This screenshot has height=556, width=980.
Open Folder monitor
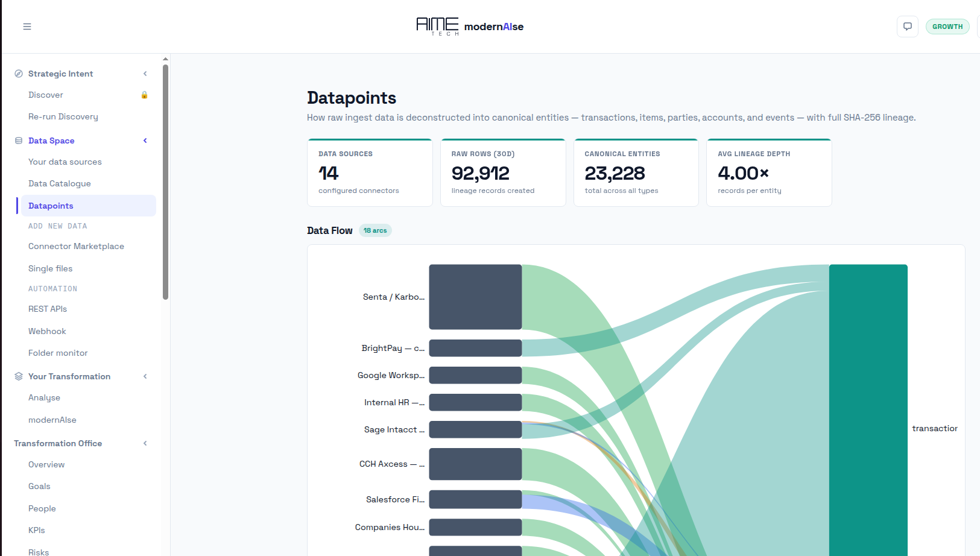pos(58,353)
